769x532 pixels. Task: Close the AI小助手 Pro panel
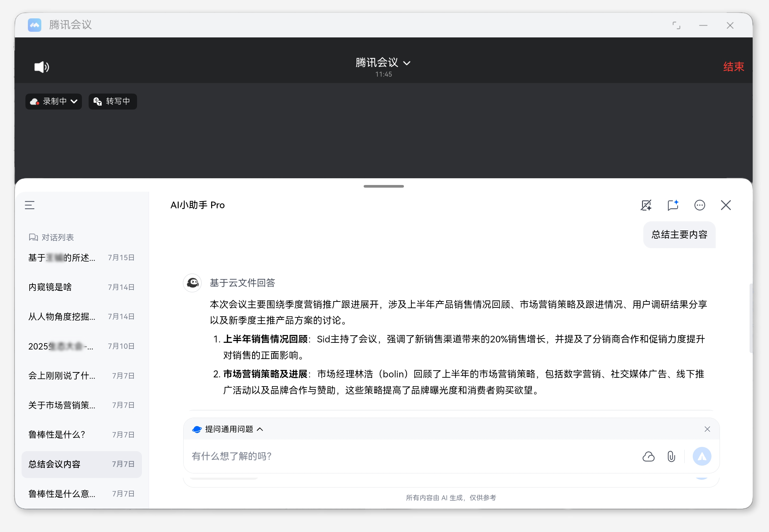click(x=726, y=205)
